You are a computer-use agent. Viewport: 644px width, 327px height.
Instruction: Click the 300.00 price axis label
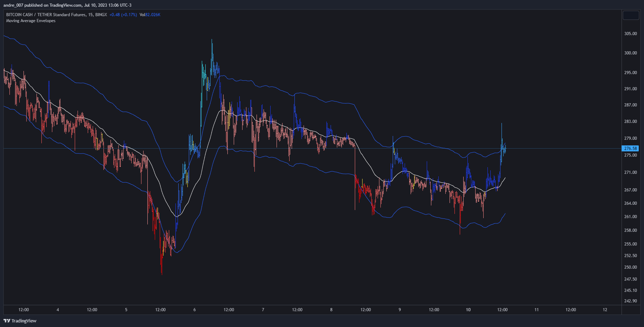click(x=630, y=53)
